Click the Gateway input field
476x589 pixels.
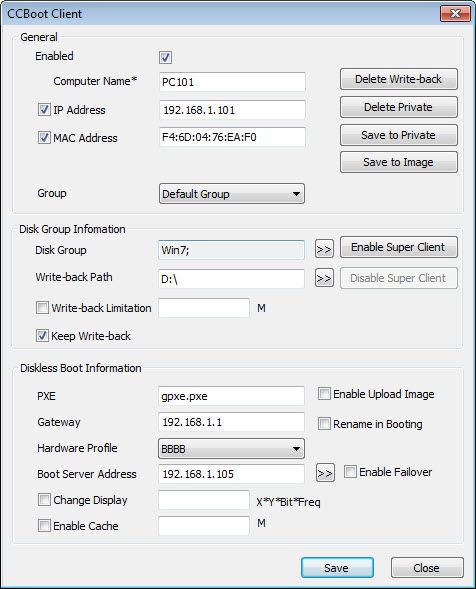[231, 422]
